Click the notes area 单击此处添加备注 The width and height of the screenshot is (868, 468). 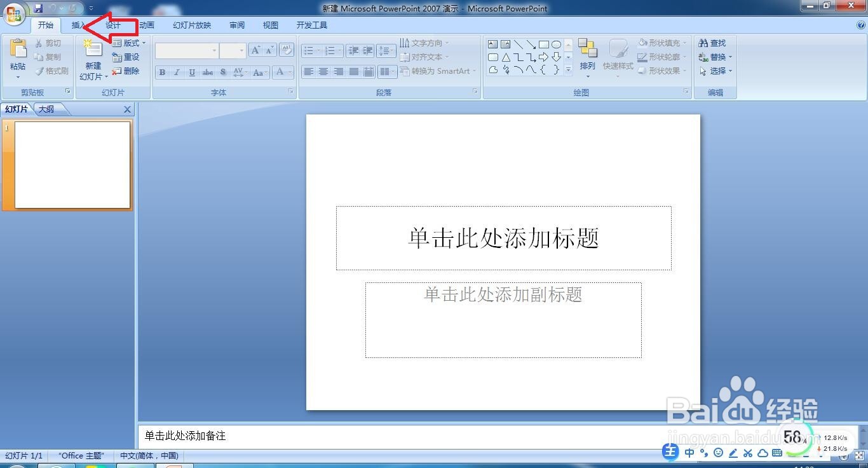coord(185,436)
